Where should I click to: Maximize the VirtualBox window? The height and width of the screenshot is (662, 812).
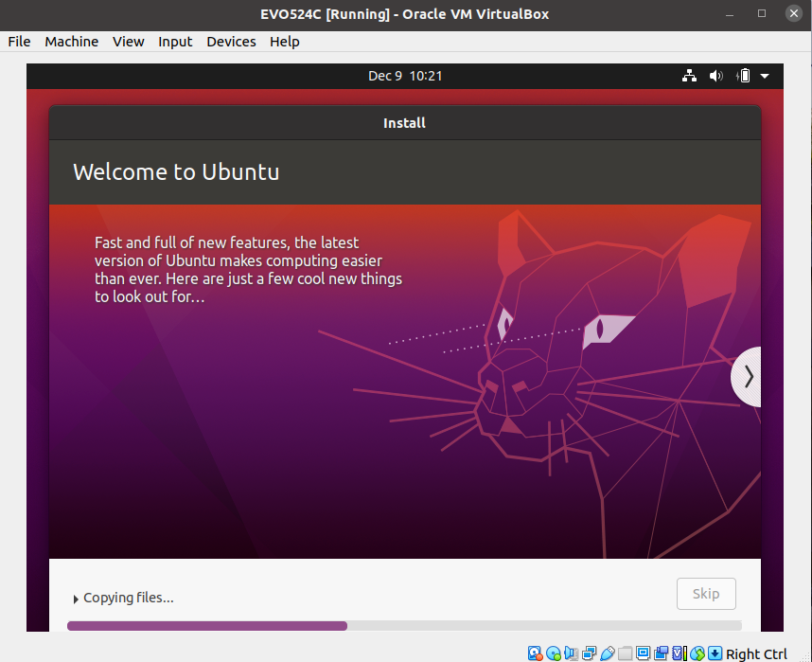tap(762, 13)
